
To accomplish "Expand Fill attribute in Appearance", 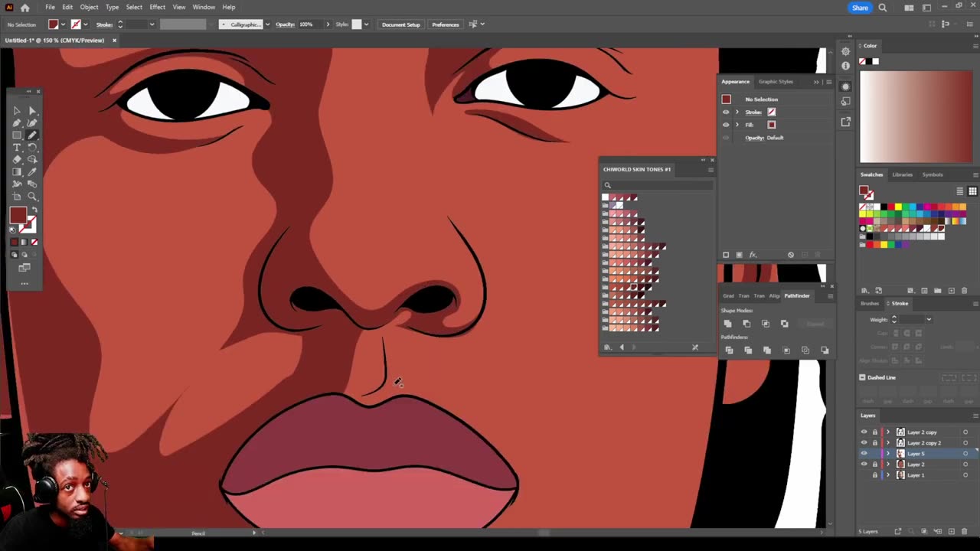I will tap(737, 125).
